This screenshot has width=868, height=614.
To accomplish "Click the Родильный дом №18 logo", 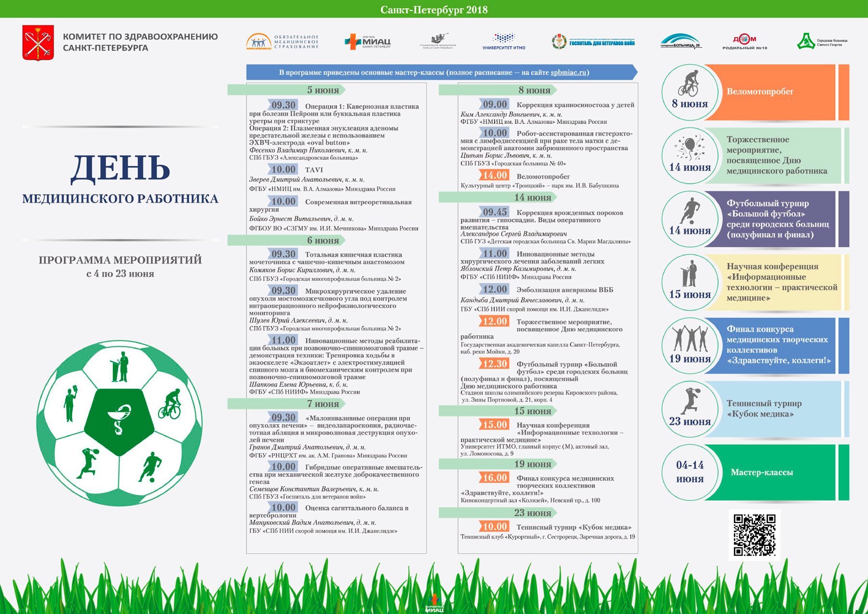I will coord(745,42).
